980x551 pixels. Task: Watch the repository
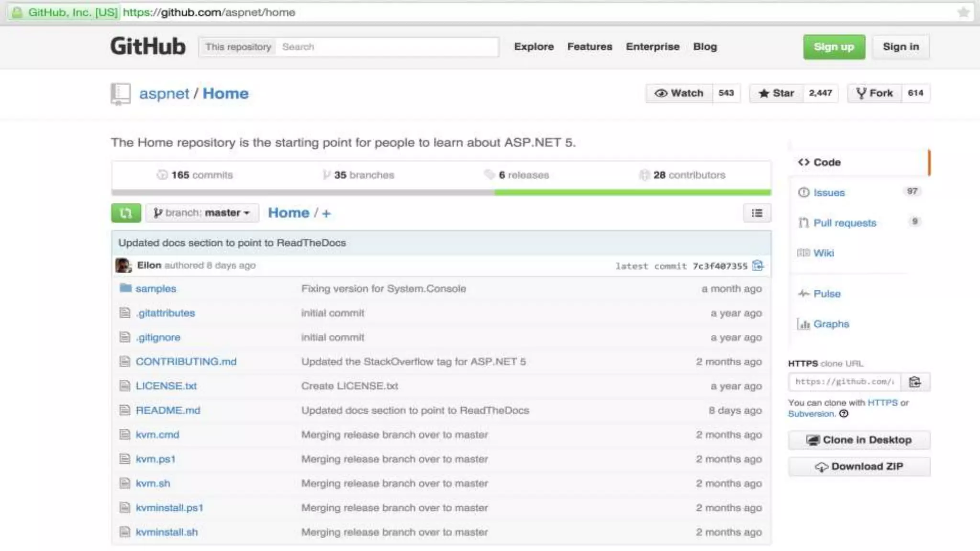[x=679, y=93]
